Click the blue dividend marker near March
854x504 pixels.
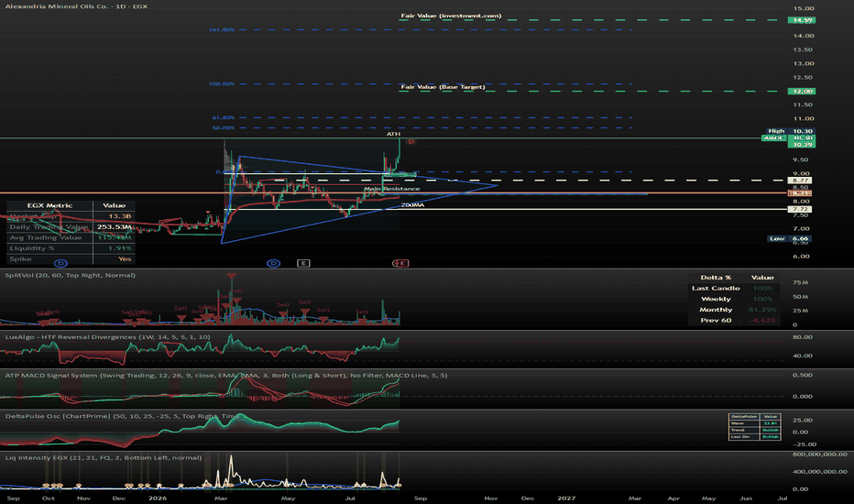coord(273,263)
